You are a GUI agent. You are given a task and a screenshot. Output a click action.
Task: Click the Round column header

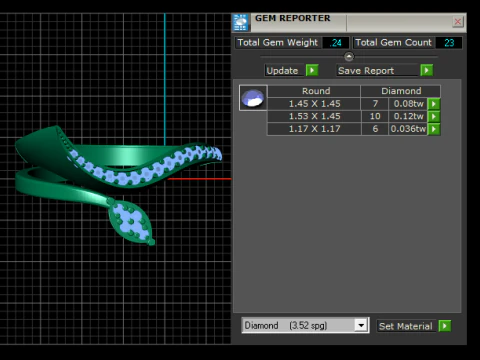[314, 91]
